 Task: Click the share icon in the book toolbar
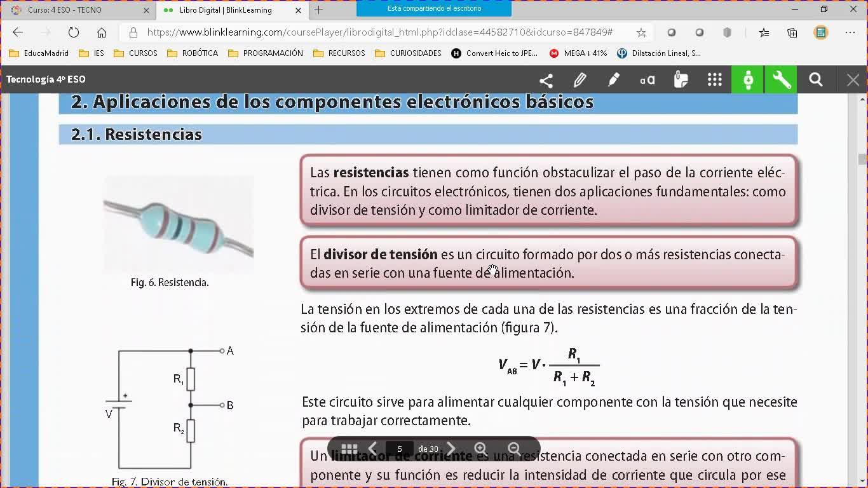[546, 80]
